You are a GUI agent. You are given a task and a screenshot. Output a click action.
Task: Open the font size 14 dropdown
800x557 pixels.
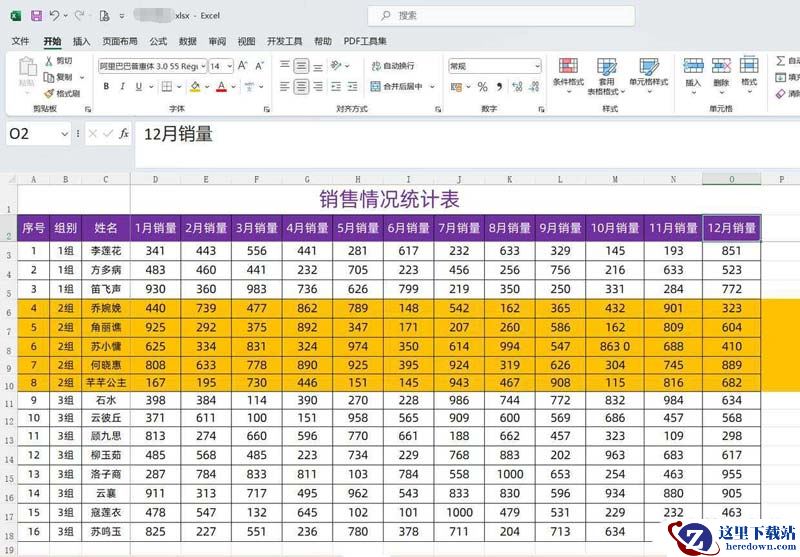(x=230, y=66)
